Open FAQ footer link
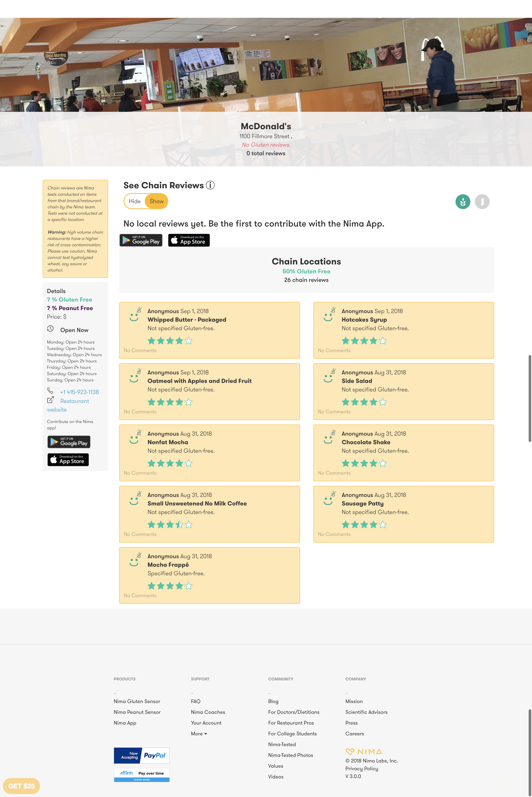The image size is (532, 797). [x=196, y=701]
